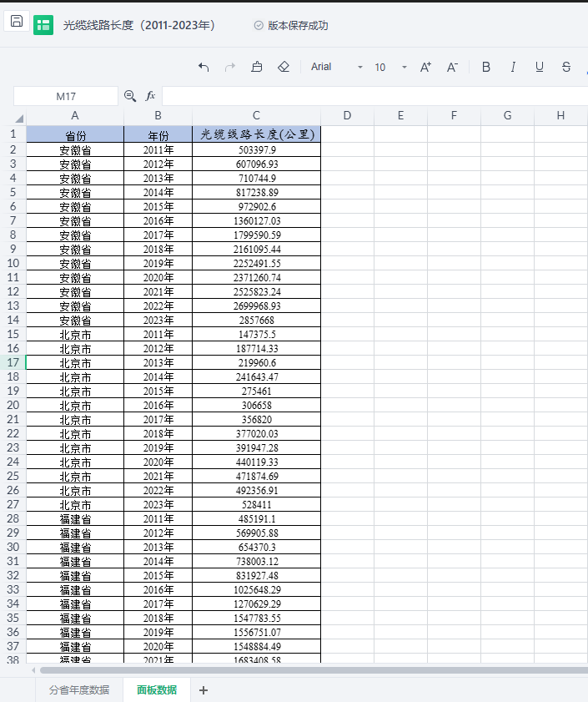Select column H header

tap(560, 116)
